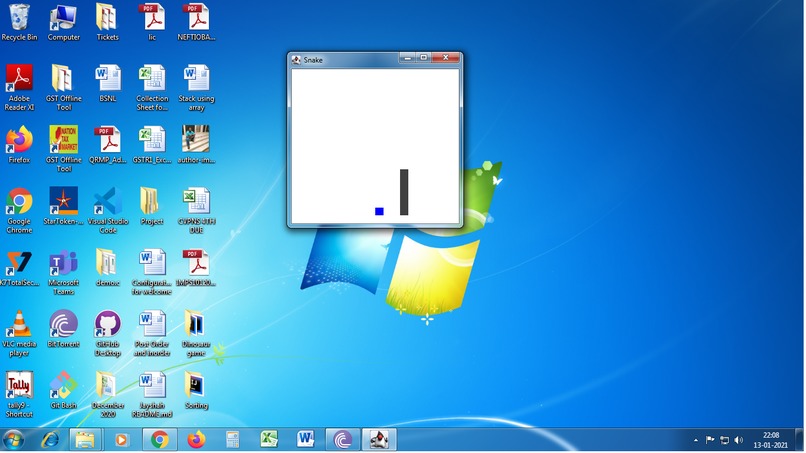Select the Configurat... for welcome document
The width and height of the screenshot is (806, 453).
coord(152,272)
